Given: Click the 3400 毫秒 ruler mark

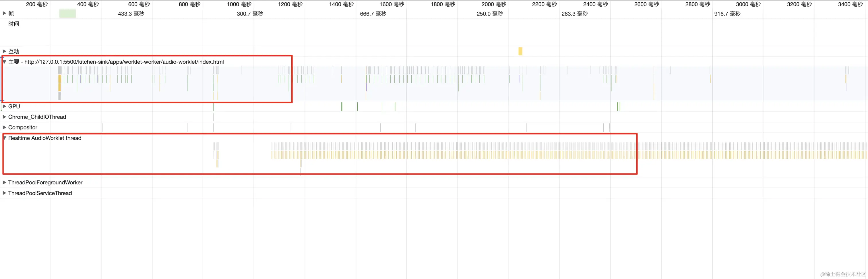Looking at the screenshot, I should click(850, 4).
